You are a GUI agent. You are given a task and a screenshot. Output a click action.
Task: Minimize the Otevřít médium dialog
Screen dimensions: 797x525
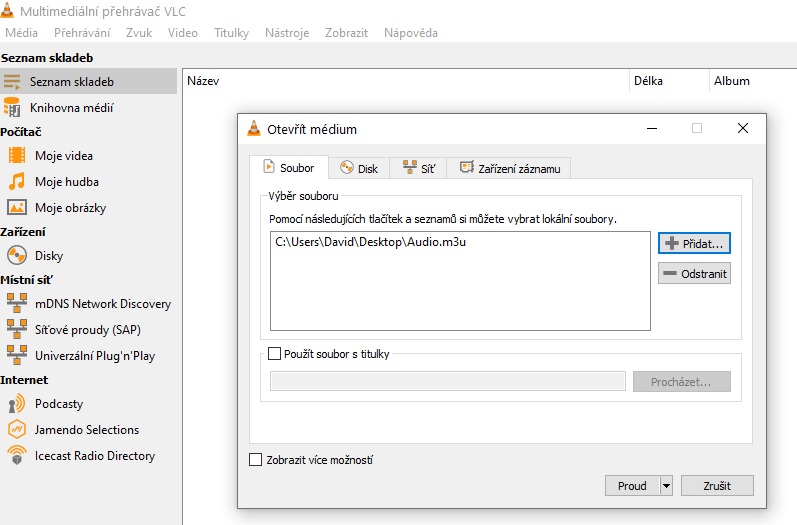tap(652, 129)
